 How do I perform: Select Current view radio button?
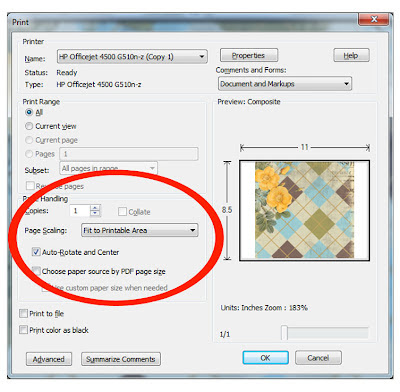click(29, 126)
